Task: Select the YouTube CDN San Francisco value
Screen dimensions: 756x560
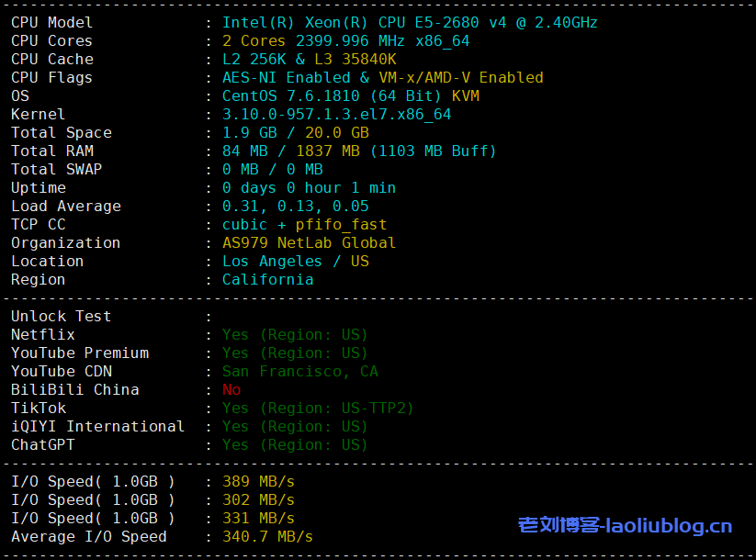Action: click(299, 371)
